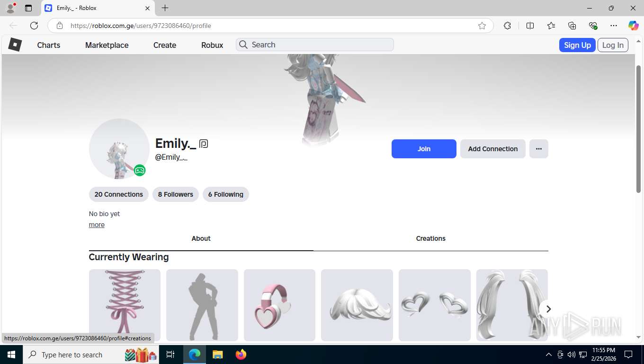Switch to the Creations tab
644x364 pixels.
[x=431, y=238]
